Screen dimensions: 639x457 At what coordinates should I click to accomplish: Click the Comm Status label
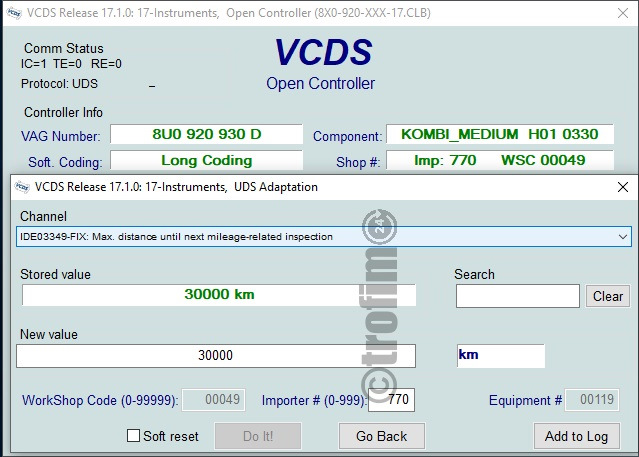point(64,48)
